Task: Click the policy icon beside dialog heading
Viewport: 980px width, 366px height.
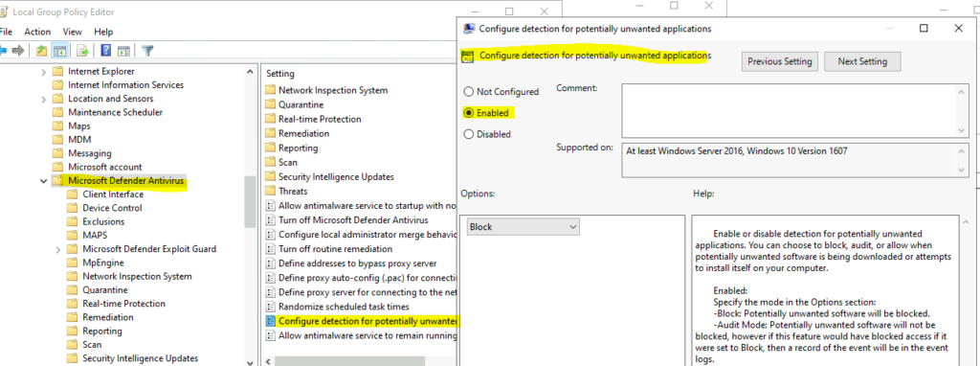Action: point(467,57)
